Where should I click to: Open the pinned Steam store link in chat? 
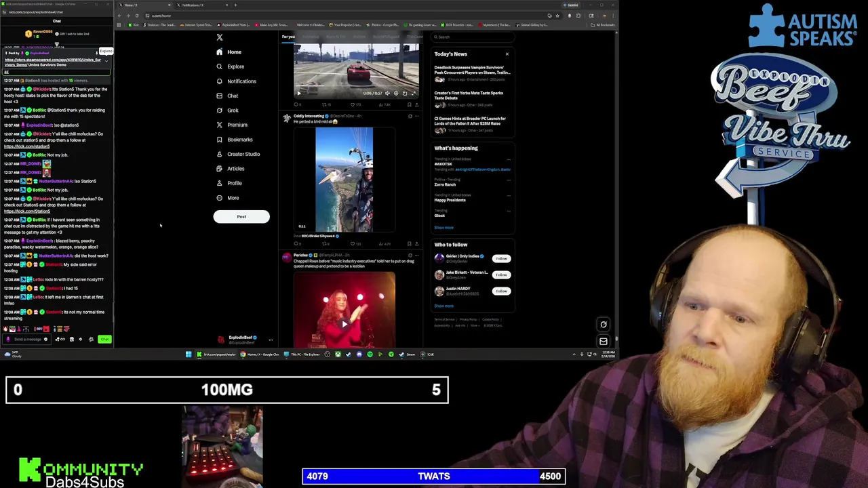pos(53,62)
